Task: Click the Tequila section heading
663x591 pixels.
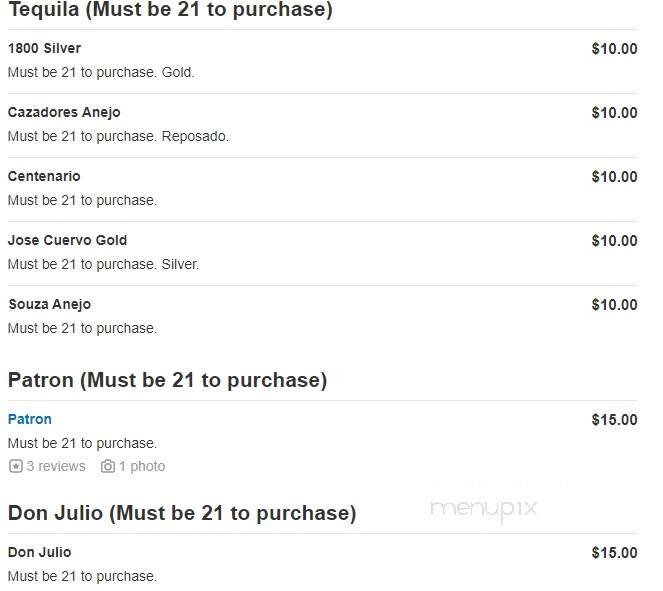Action: [x=170, y=11]
